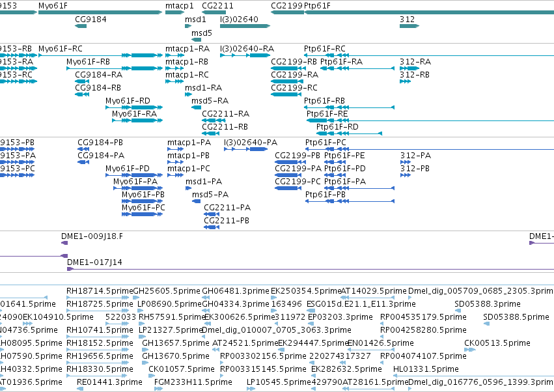Screen dimensions: 554x392
Task: Select the CG2199 gene label
Action: [286, 6]
